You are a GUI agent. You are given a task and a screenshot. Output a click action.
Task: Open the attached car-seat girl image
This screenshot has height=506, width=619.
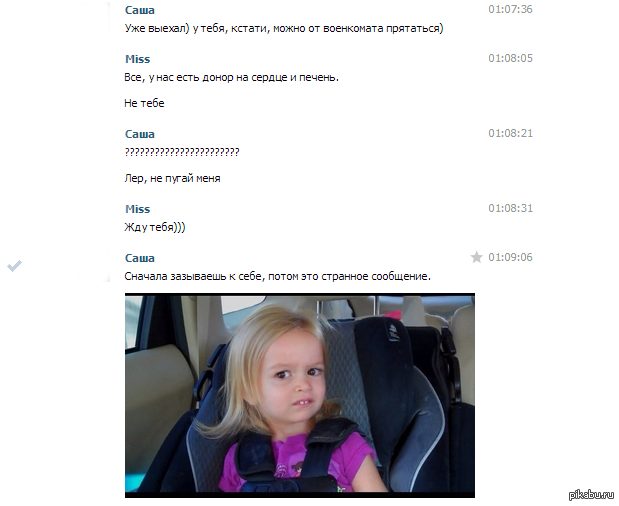coord(300,395)
